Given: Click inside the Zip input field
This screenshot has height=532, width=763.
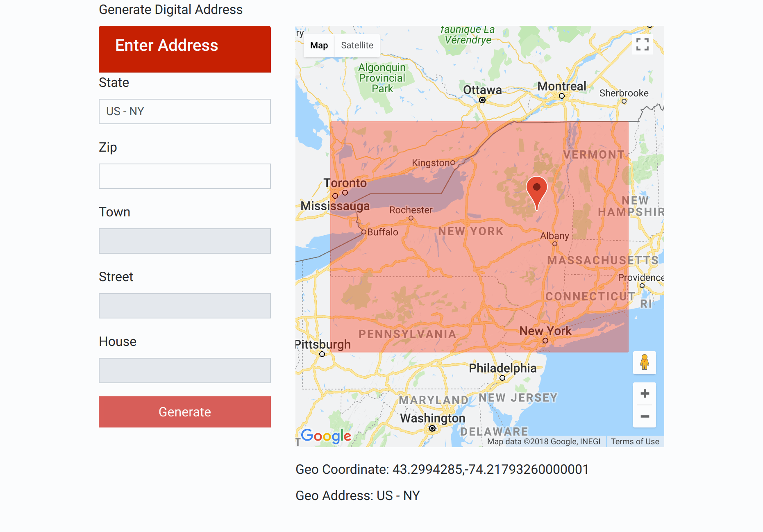Looking at the screenshot, I should tap(184, 176).
